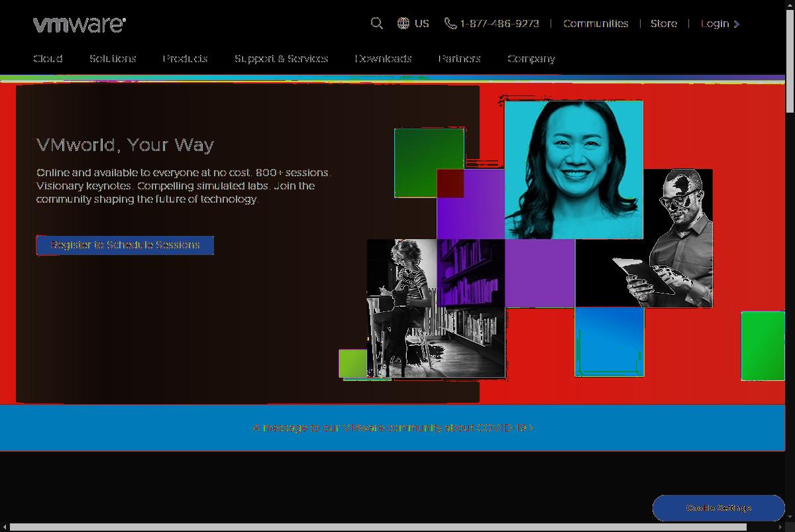Click the globe region icon
Screen dimensions: 795x532
pos(403,23)
